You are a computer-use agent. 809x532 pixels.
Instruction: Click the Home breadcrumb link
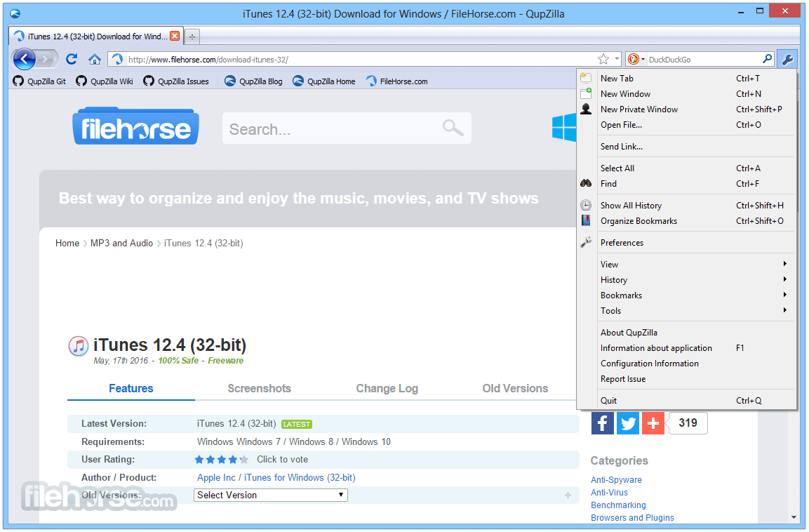tap(67, 243)
